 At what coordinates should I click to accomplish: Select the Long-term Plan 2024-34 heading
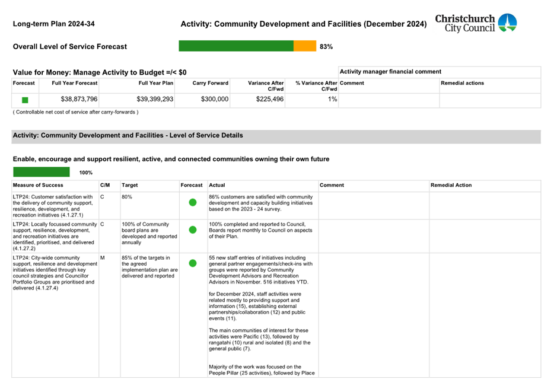click(53, 24)
